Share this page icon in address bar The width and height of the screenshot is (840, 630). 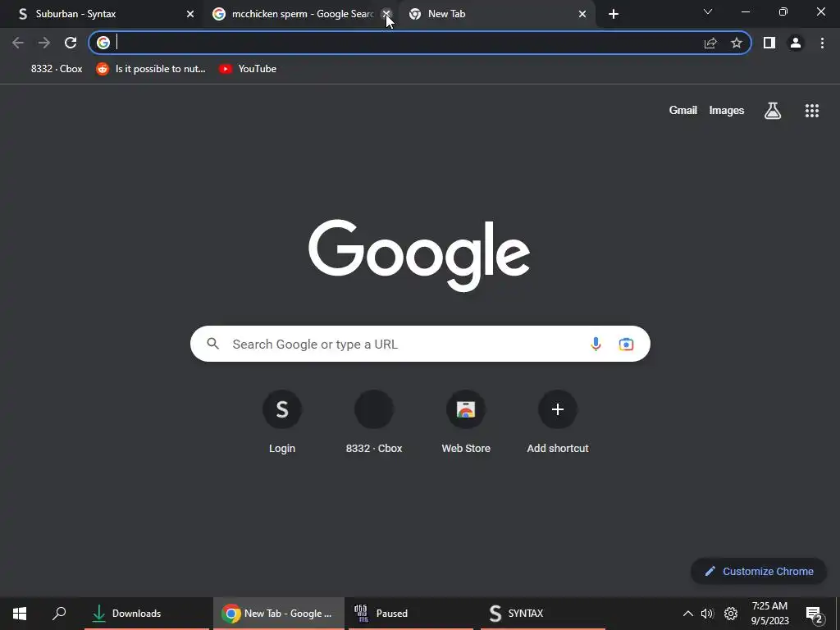point(710,43)
